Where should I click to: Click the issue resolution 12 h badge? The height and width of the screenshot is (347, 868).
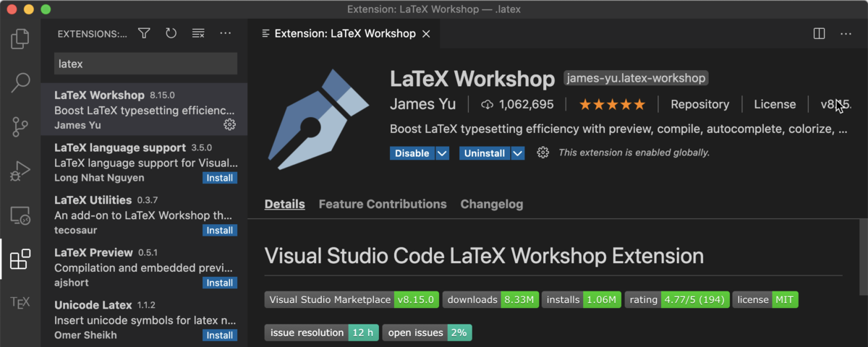pyautogui.click(x=321, y=333)
